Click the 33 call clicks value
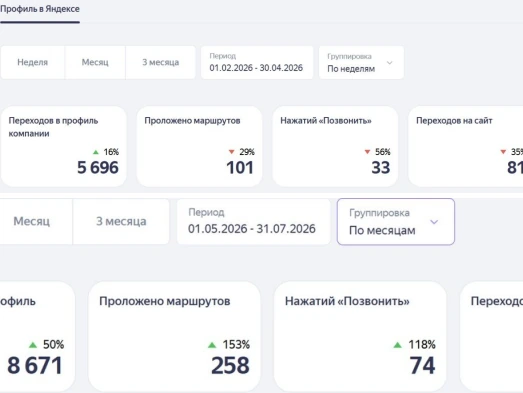 tap(381, 167)
